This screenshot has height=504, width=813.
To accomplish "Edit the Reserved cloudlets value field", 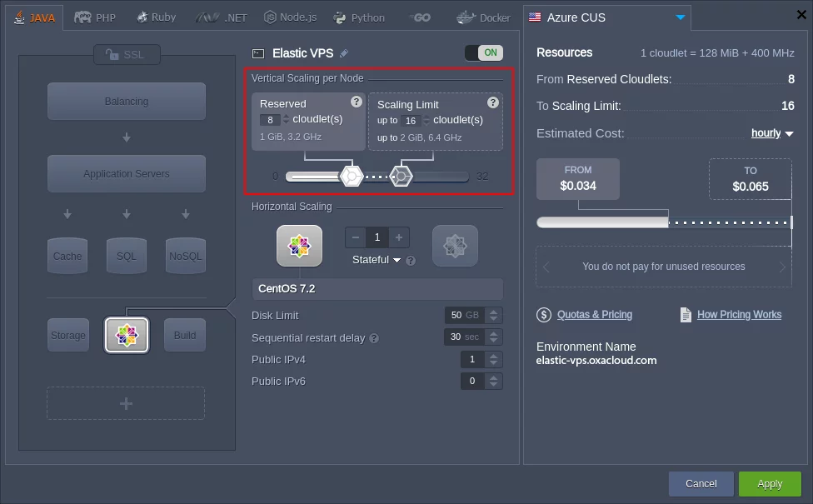I will tap(270, 120).
